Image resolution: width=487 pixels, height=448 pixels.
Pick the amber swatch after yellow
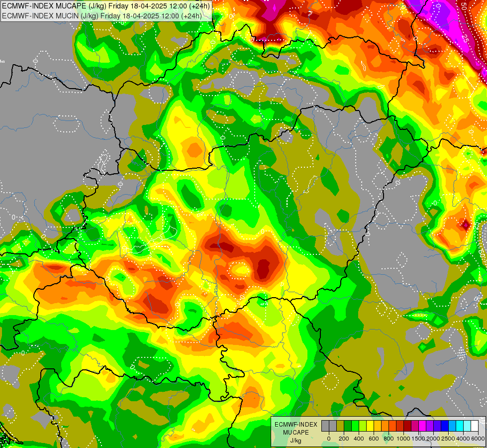pos(378,426)
